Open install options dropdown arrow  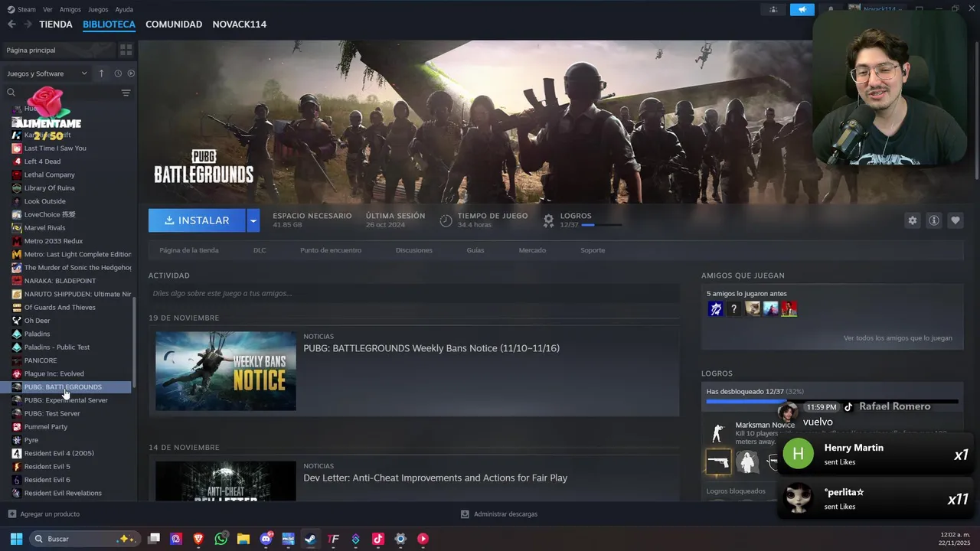pos(253,220)
